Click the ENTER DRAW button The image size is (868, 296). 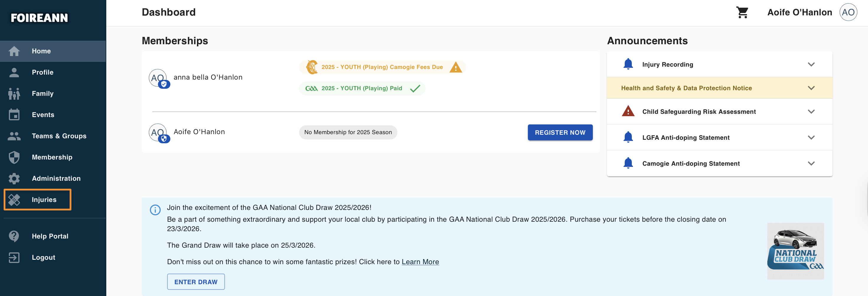click(196, 282)
